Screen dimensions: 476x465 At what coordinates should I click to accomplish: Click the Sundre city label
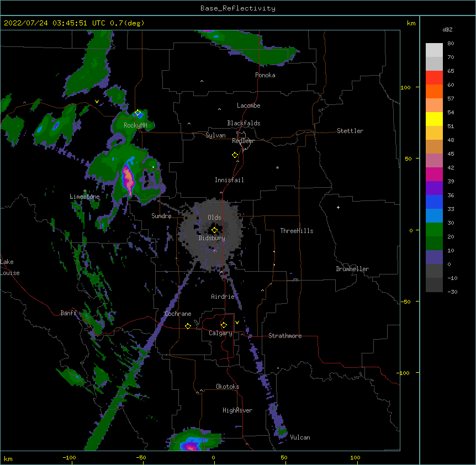(x=161, y=216)
